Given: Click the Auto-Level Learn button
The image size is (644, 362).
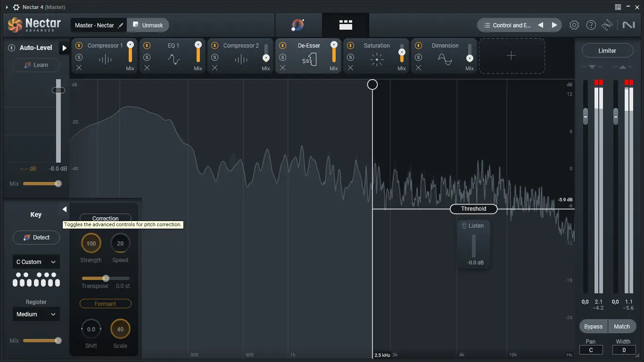Looking at the screenshot, I should coord(36,65).
